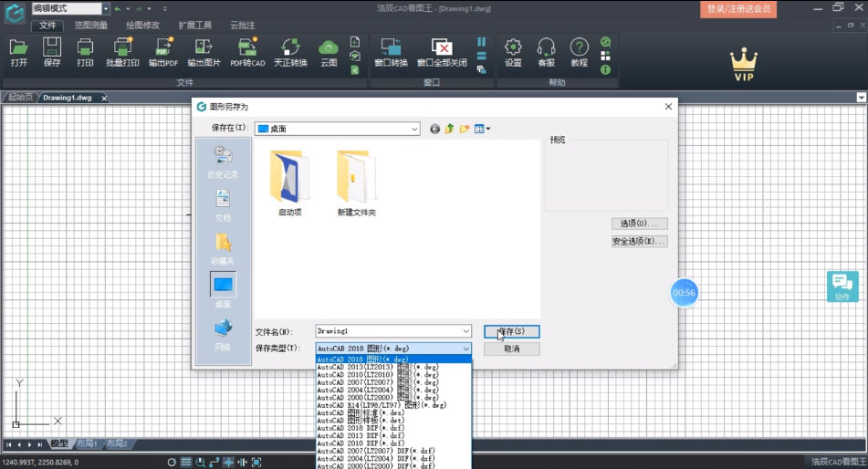Image resolution: width=868 pixels, height=469 pixels.
Task: Tile windows vertically with blue bars icon
Action: [x=482, y=42]
